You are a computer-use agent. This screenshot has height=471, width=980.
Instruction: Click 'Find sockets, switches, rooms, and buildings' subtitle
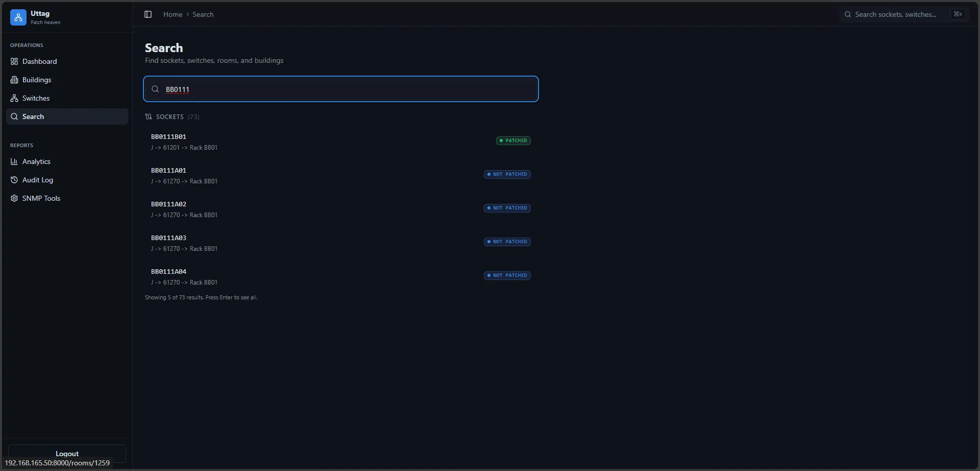(214, 60)
